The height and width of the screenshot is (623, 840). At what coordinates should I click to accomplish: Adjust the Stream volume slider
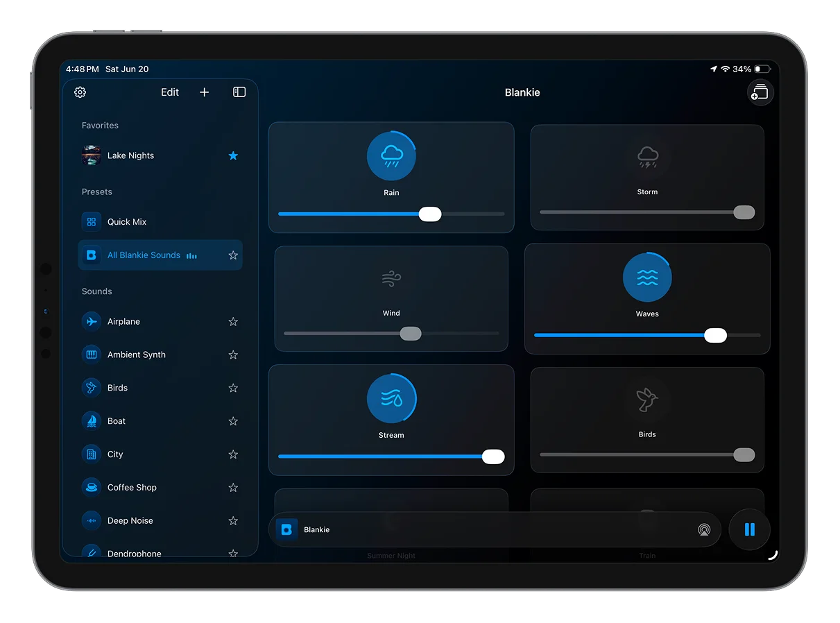pyautogui.click(x=391, y=456)
